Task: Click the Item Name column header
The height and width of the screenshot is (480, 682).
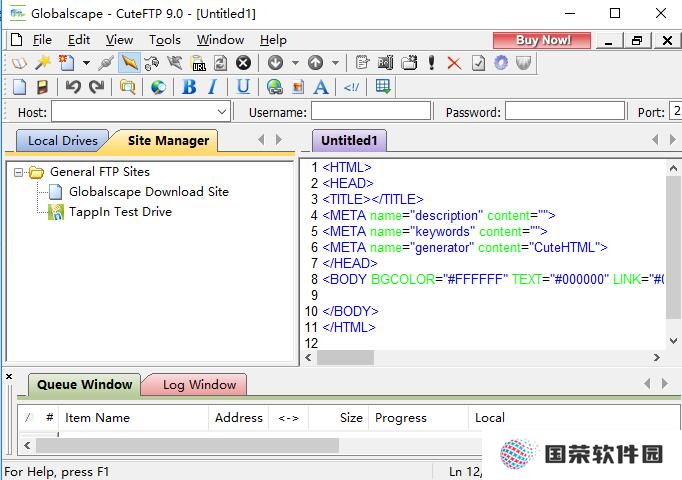Action: coord(134,418)
